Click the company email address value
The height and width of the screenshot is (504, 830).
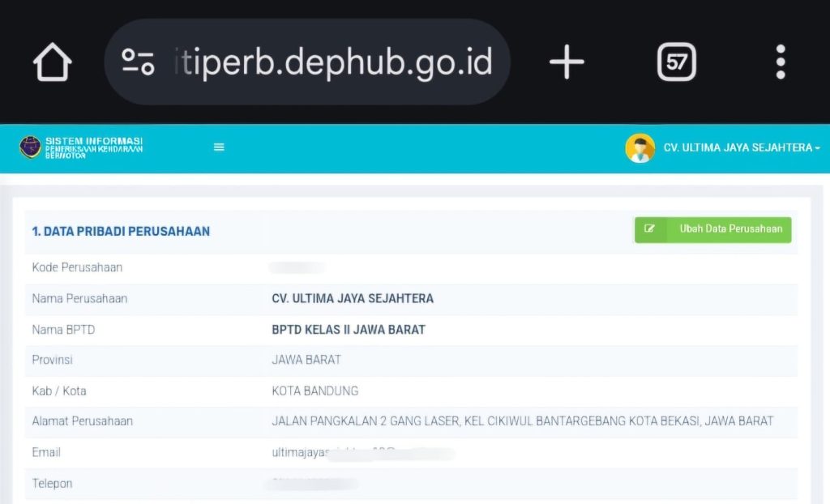[x=362, y=453]
